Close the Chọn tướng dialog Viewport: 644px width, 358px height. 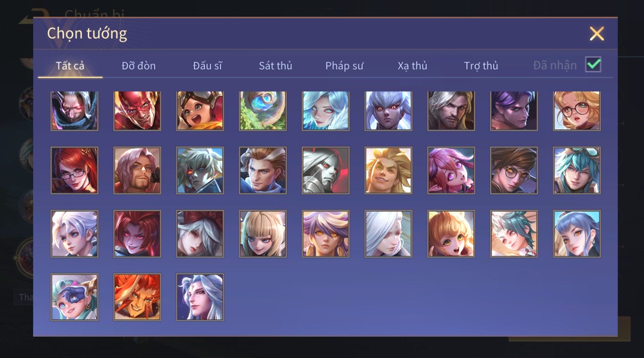point(597,33)
